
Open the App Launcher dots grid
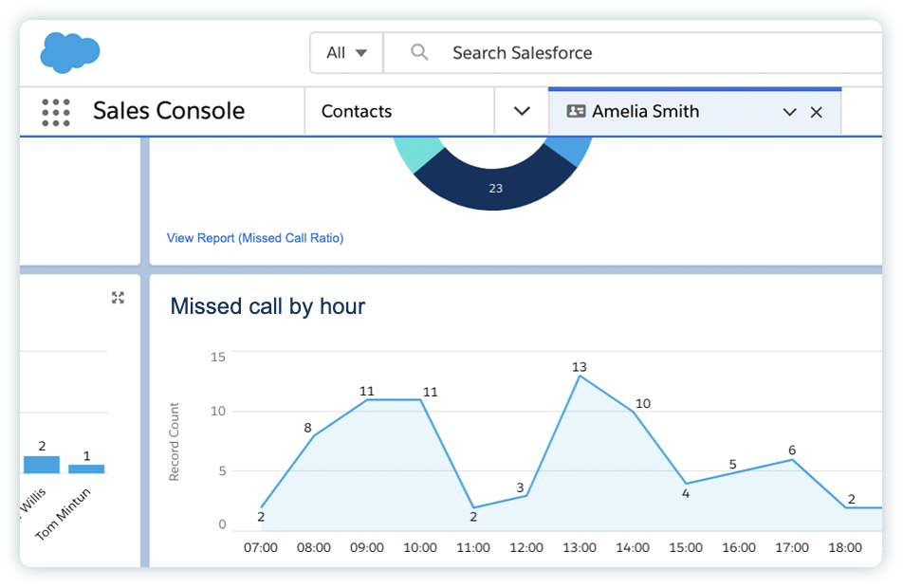tap(56, 112)
